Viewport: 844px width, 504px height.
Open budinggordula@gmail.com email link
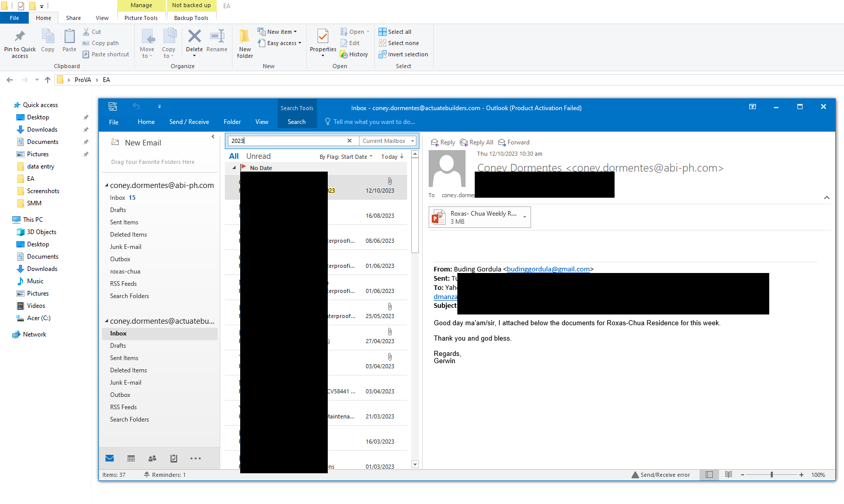click(548, 269)
